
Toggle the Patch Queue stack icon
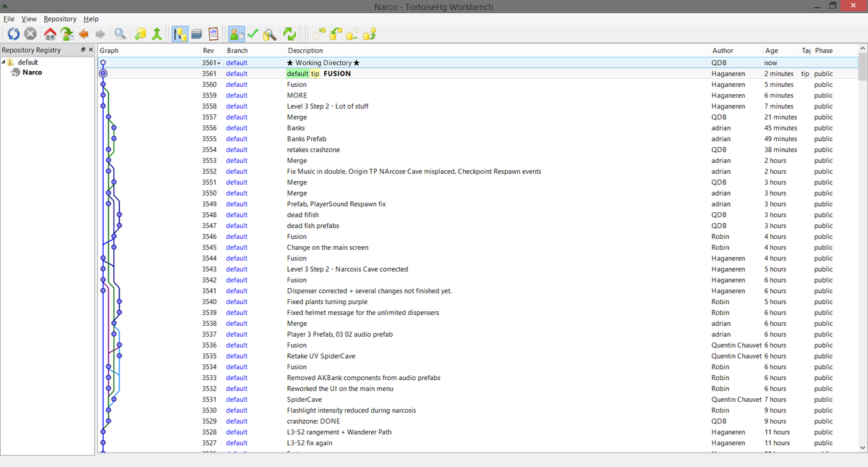196,34
